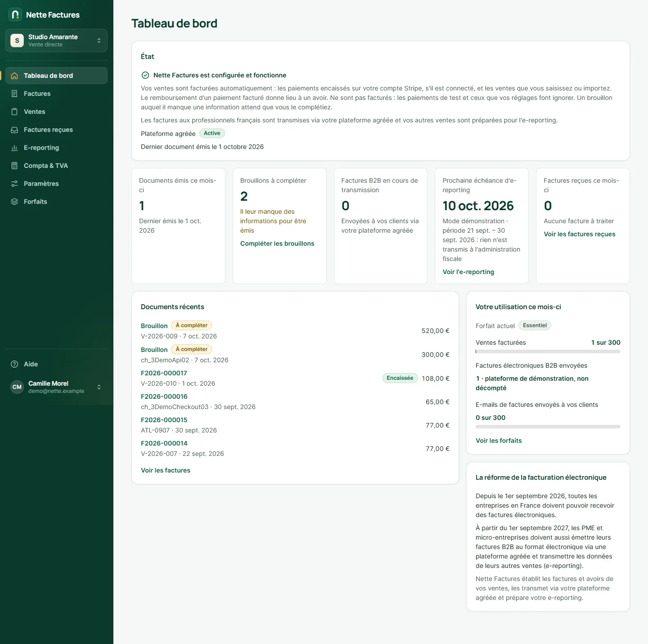Open Factures in the sidebar
Viewport: 648px width, 644px height.
click(x=56, y=94)
